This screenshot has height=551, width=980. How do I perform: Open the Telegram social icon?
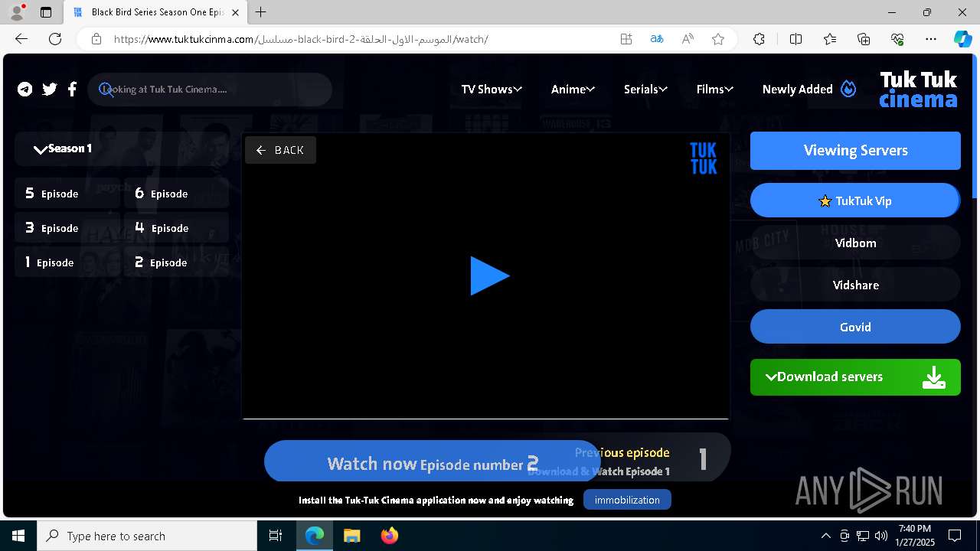coord(25,90)
